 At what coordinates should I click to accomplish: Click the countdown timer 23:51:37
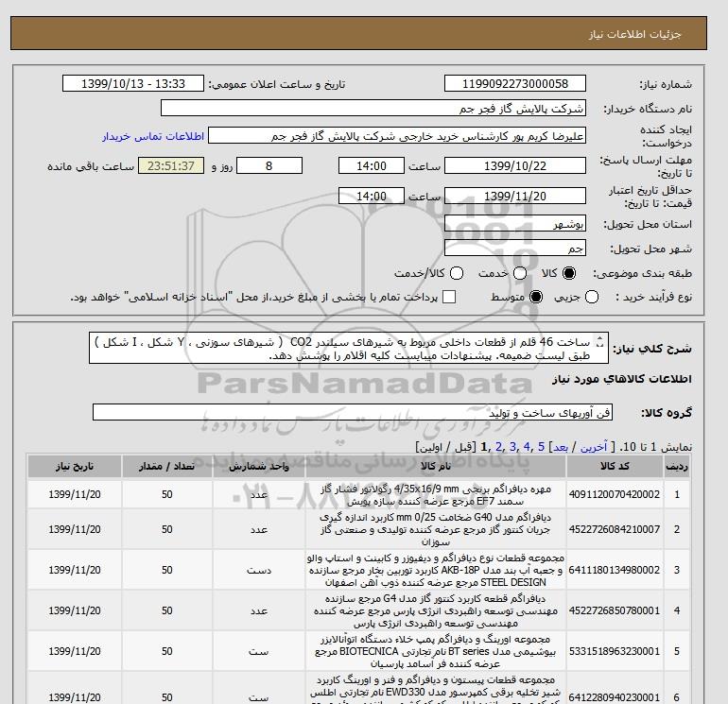(171, 165)
